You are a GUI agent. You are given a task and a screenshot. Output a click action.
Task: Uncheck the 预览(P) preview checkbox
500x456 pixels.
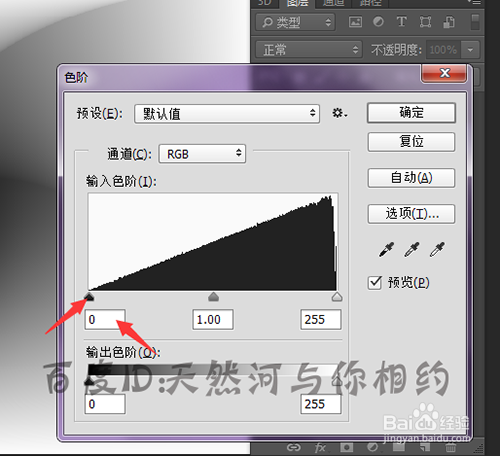(x=375, y=283)
